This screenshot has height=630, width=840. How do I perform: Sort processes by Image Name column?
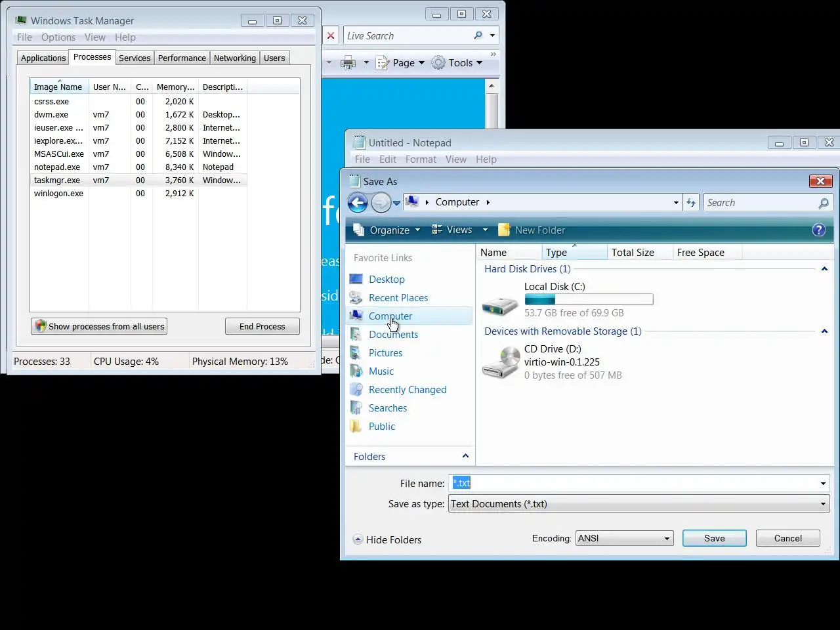tap(59, 87)
